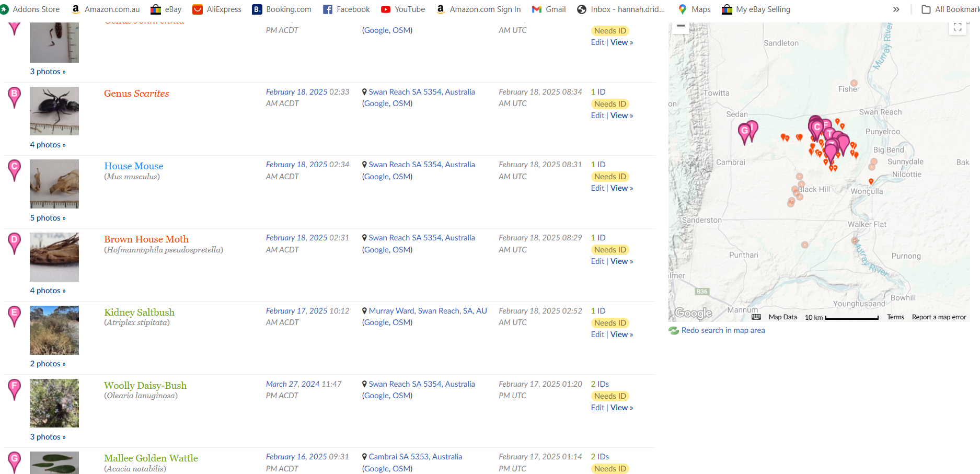Open the Amazon.com.au bookmark
Screen dimensions: 980x474
pos(106,9)
